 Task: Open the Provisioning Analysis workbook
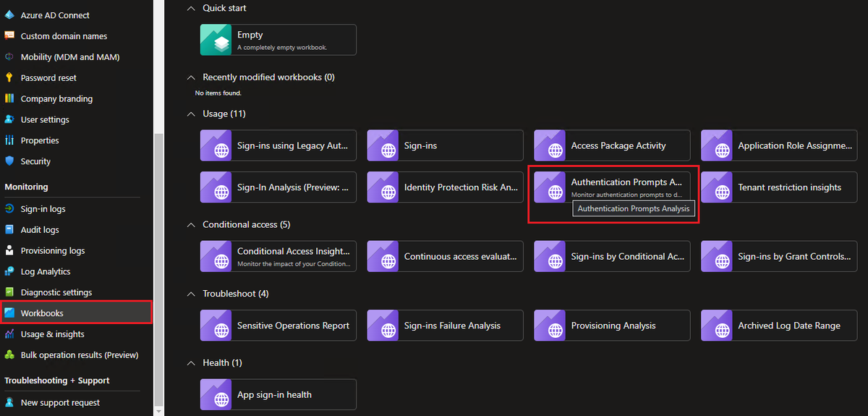coord(612,326)
